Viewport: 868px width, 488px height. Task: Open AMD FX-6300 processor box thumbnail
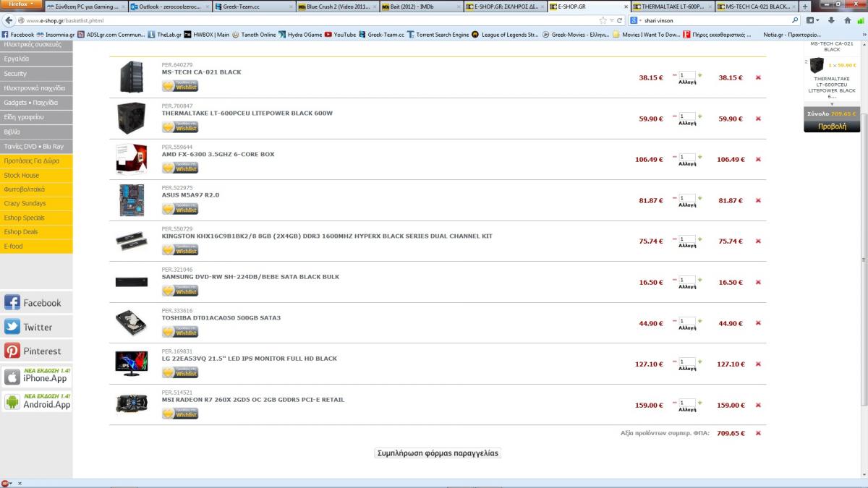132,158
